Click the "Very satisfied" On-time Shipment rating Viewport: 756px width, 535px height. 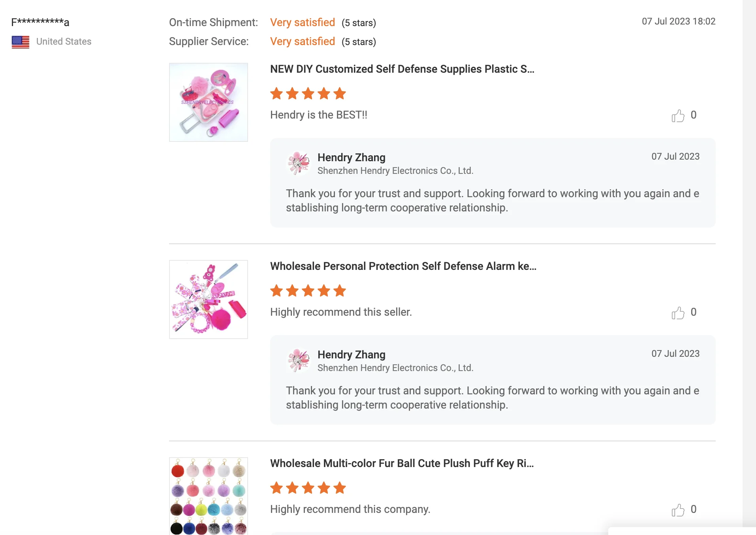(x=302, y=23)
